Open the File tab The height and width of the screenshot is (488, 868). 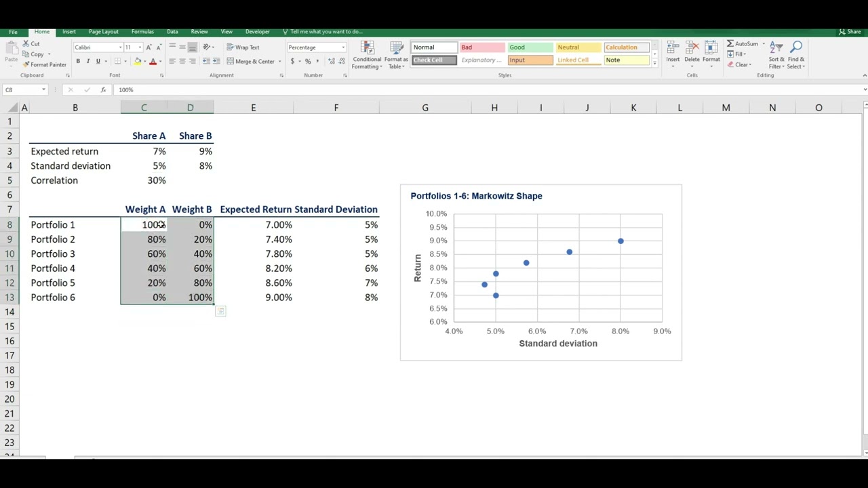pos(13,32)
